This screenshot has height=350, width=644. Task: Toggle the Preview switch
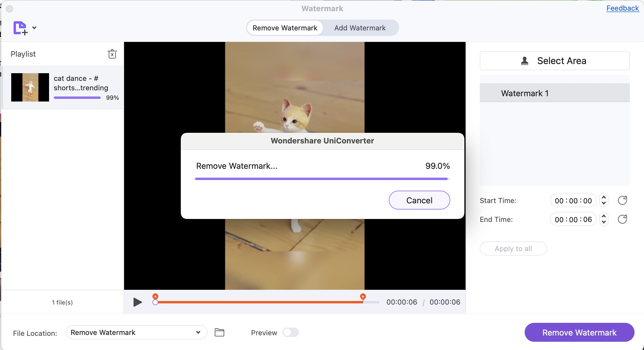tap(291, 333)
